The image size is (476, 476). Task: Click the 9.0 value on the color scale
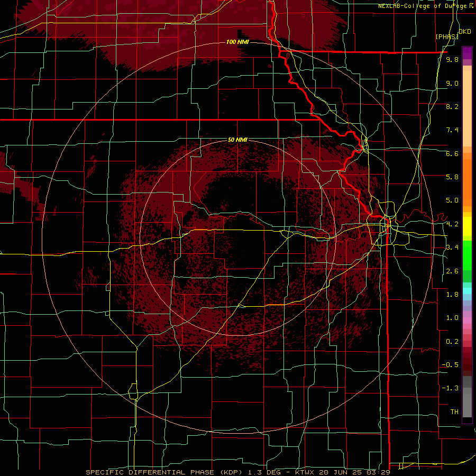[452, 83]
